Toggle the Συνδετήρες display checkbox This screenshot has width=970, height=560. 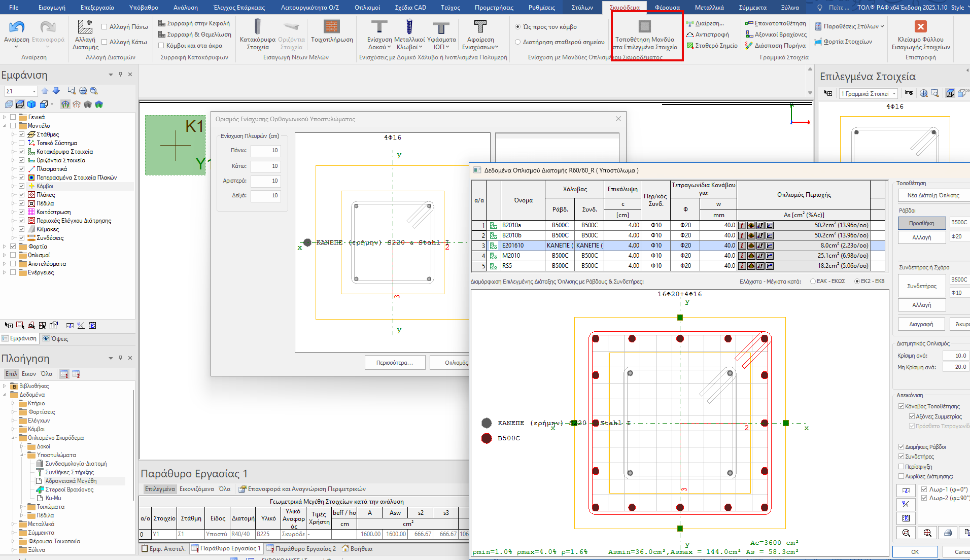[x=901, y=457]
